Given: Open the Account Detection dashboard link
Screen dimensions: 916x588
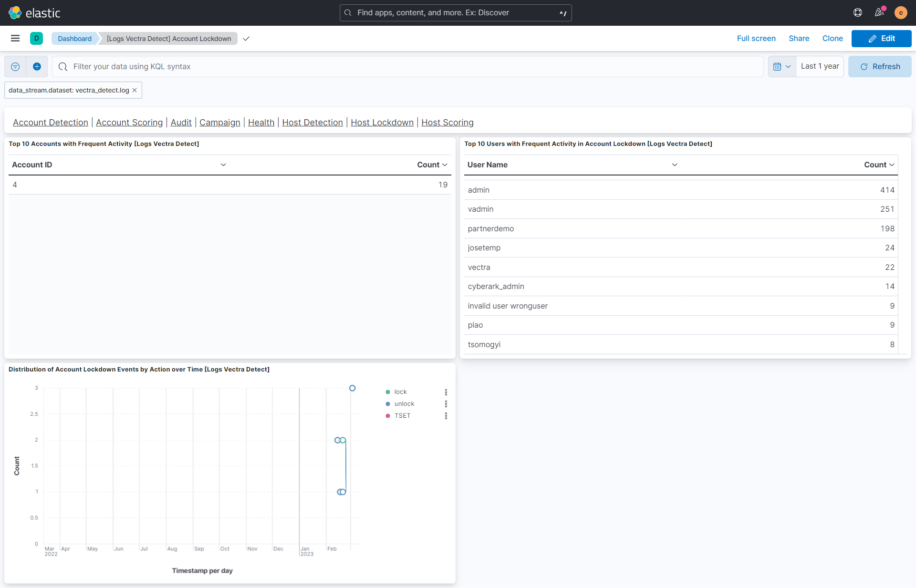Looking at the screenshot, I should pyautogui.click(x=51, y=123).
